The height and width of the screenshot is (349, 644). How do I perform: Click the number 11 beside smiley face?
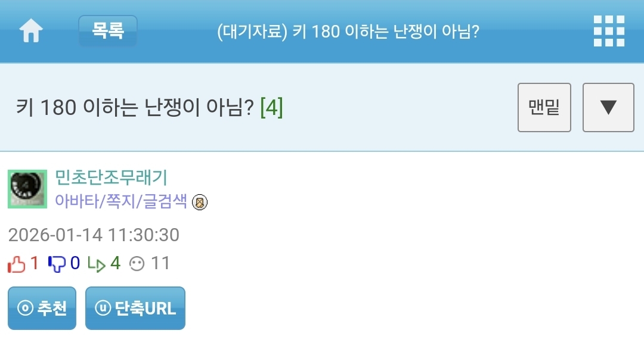coord(160,263)
